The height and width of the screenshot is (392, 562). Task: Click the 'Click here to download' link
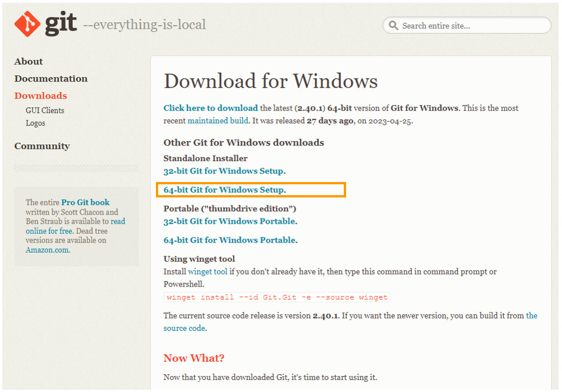click(x=210, y=108)
